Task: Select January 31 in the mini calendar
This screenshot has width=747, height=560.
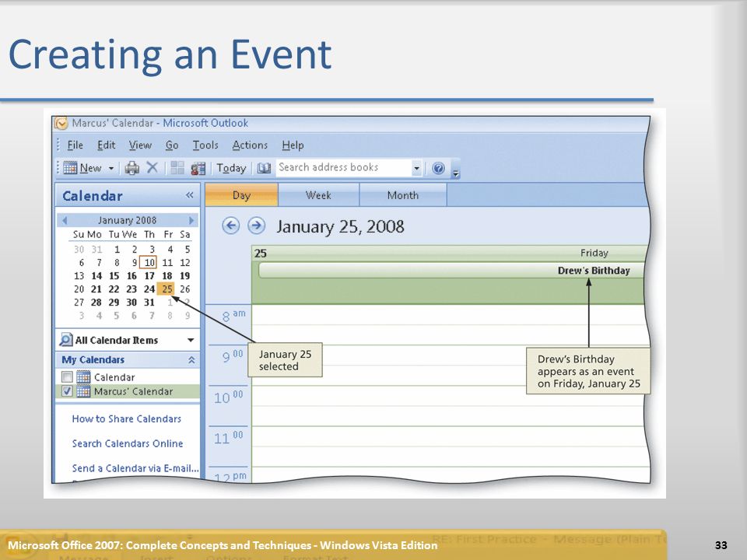Action: coord(149,303)
